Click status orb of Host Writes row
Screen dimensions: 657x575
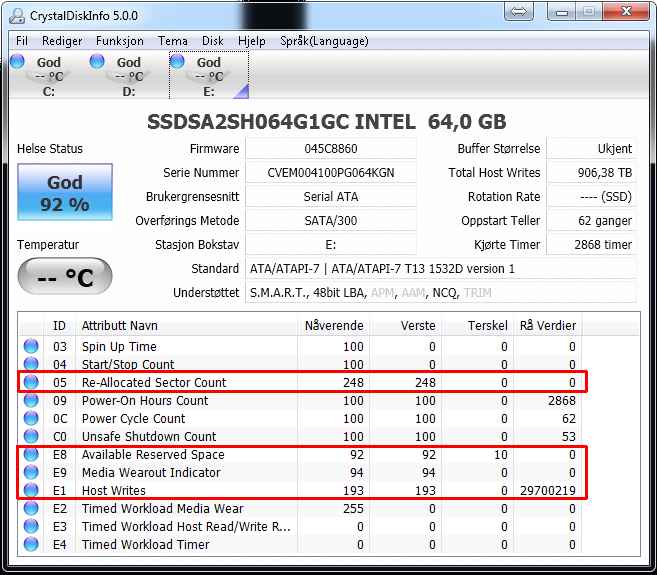click(31, 490)
